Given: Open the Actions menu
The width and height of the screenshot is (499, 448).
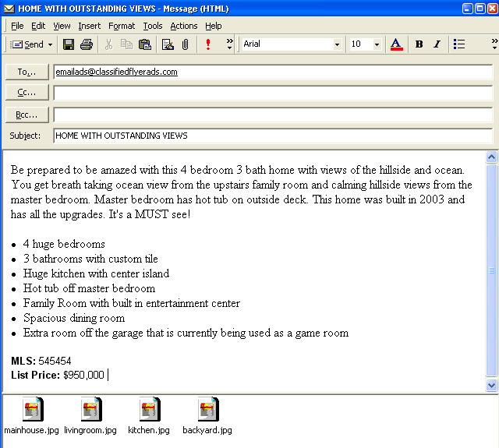Looking at the screenshot, I should click(x=184, y=26).
